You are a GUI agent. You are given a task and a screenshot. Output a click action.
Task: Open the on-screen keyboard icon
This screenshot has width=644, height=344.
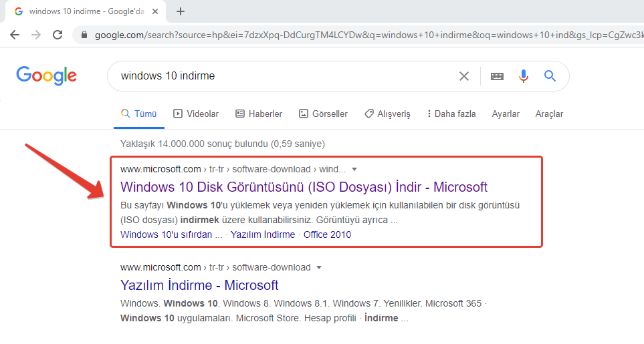click(497, 76)
